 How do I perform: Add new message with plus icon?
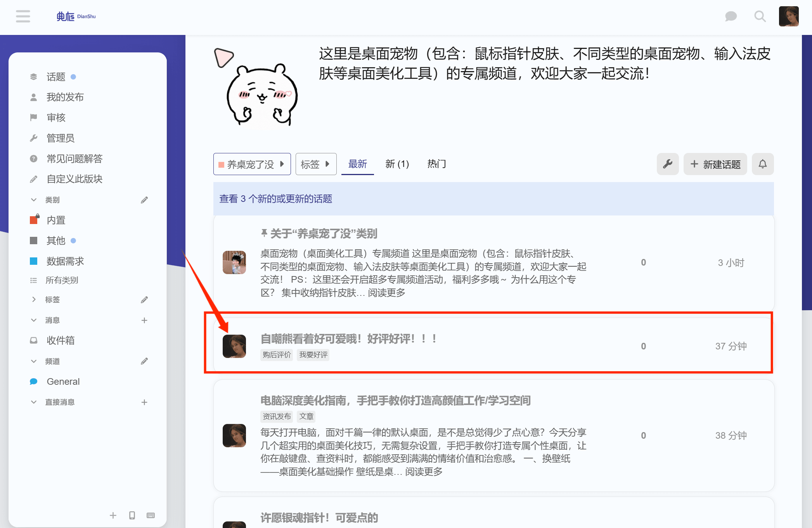coord(144,320)
